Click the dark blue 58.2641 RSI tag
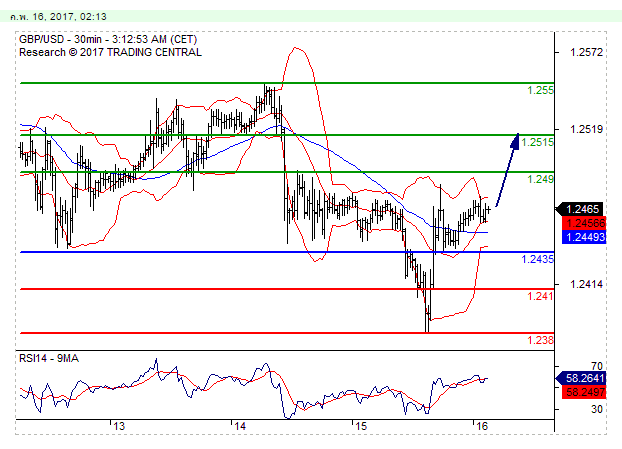Viewport: 622px width, 449px height. [581, 378]
